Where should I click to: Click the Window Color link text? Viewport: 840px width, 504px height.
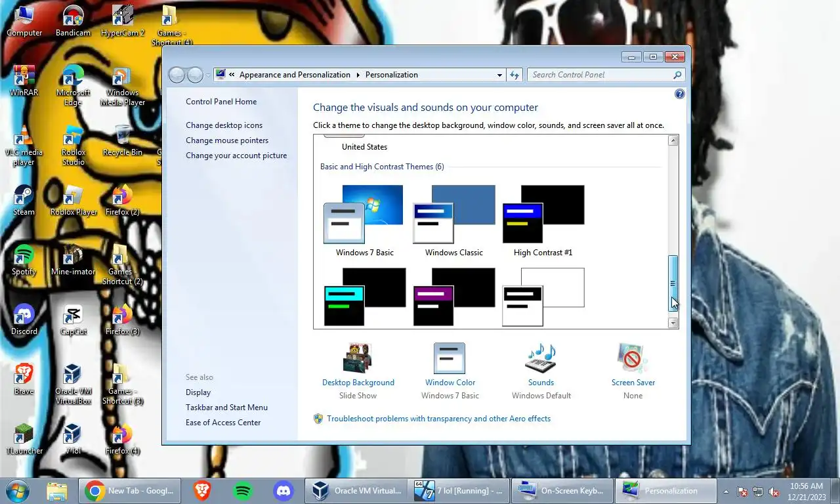click(450, 383)
